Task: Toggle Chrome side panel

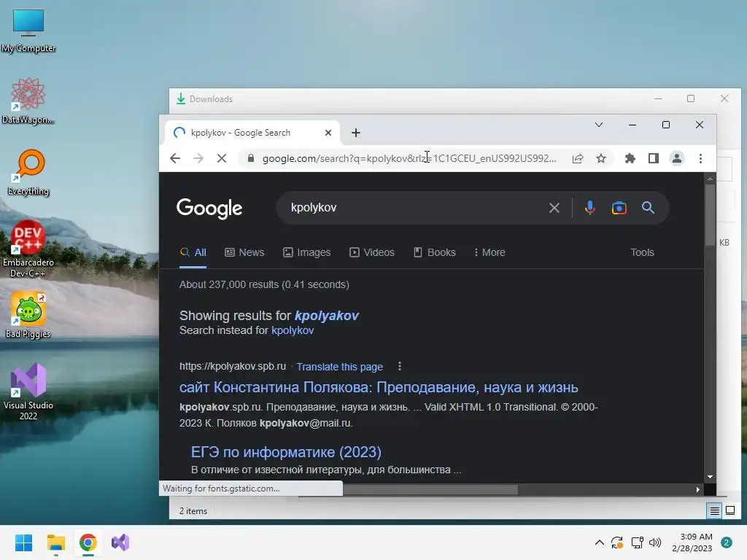Action: [x=653, y=158]
